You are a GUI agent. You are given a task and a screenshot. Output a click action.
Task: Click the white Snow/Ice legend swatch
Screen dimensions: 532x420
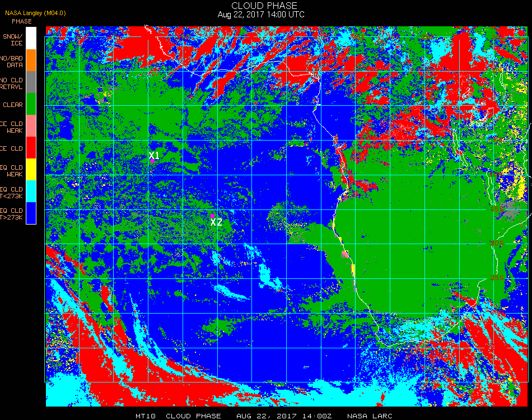(x=31, y=38)
